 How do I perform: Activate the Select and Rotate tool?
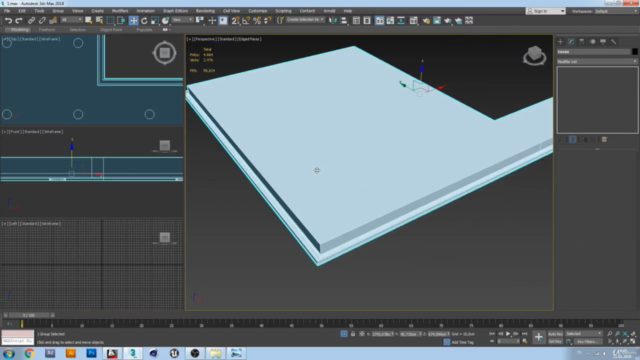tap(144, 20)
